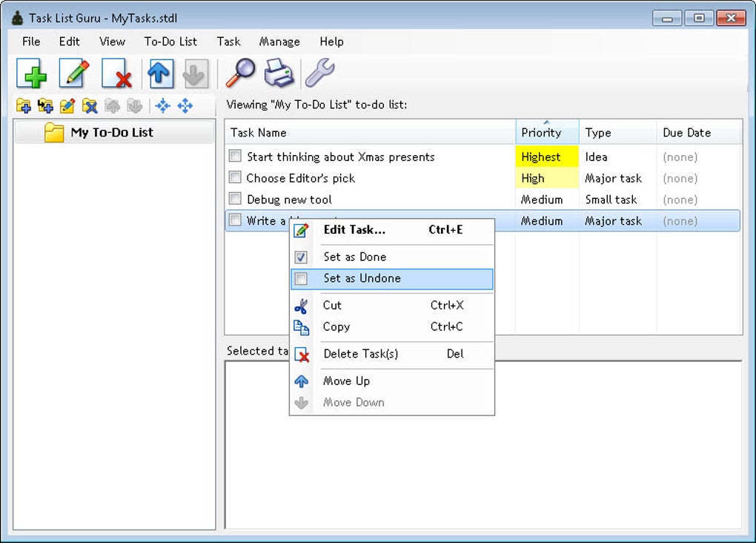
Task: Click the Edit to-do list folder pencil icon
Action: point(67,105)
